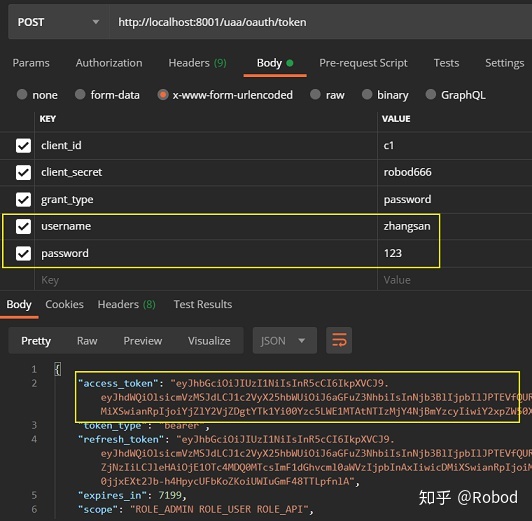The image size is (532, 521).
Task: Switch to the Visualize view
Action: click(x=209, y=341)
